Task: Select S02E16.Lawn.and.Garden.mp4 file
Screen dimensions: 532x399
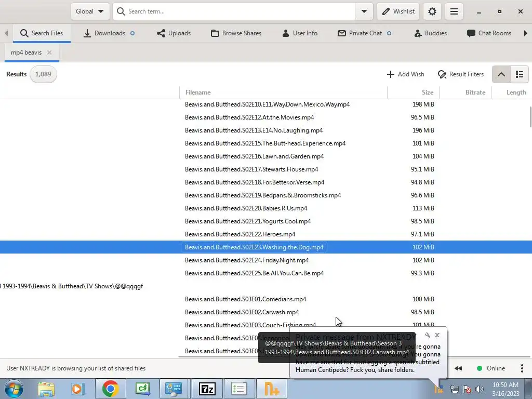Action: 255,156
